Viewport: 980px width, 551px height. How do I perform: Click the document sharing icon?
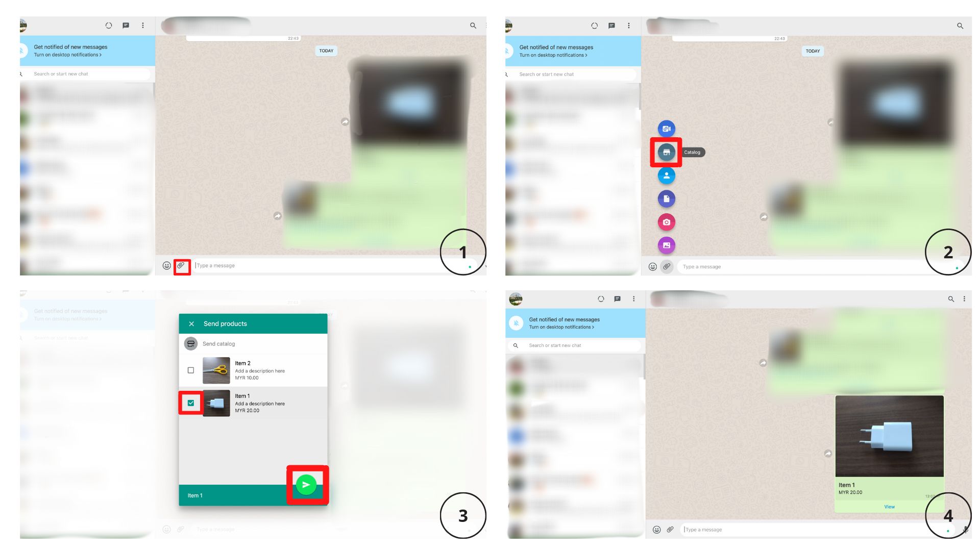point(666,198)
